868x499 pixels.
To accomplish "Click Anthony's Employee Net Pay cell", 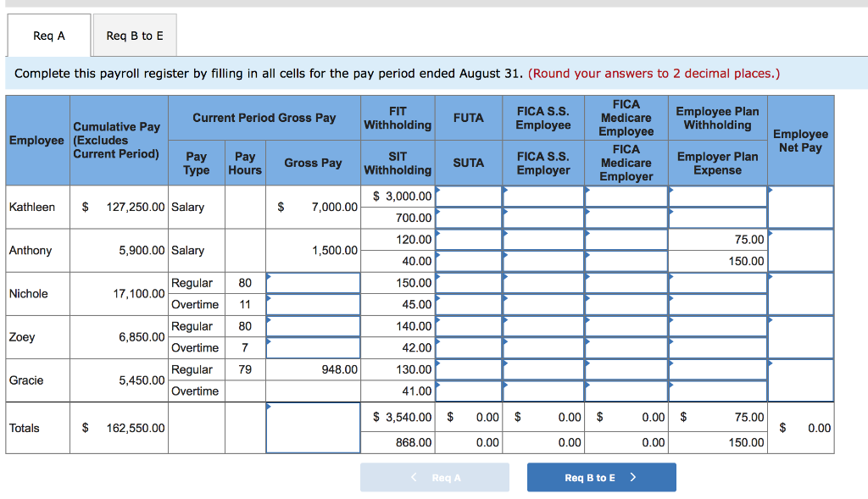I will pos(800,251).
